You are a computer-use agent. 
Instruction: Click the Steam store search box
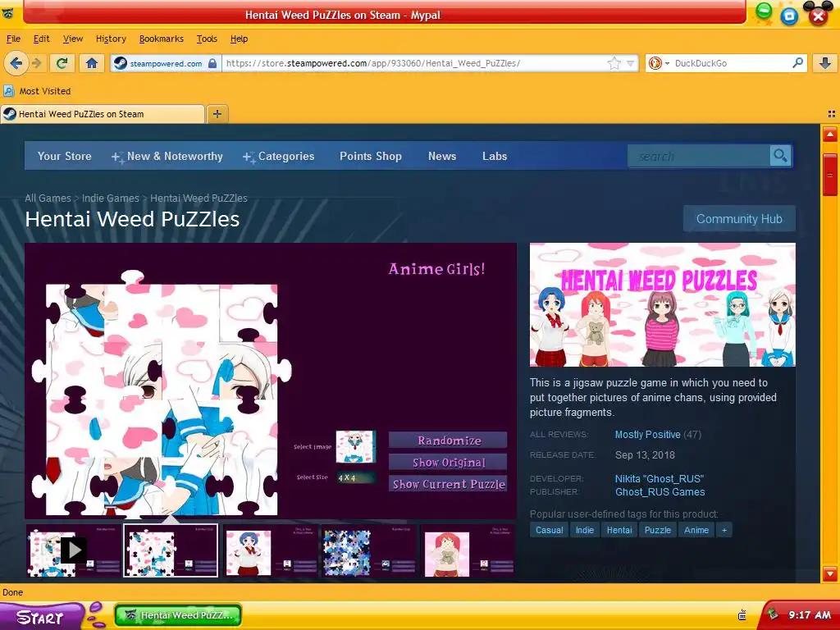pos(699,156)
